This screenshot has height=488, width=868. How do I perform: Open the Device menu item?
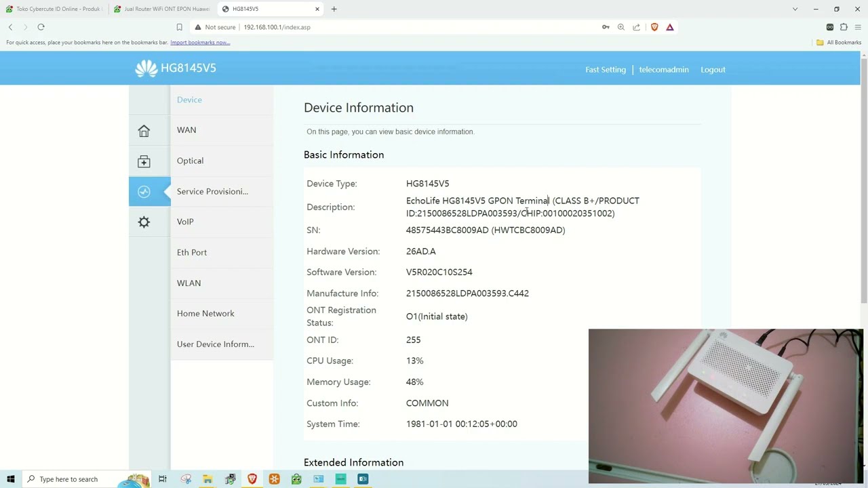[x=189, y=100]
